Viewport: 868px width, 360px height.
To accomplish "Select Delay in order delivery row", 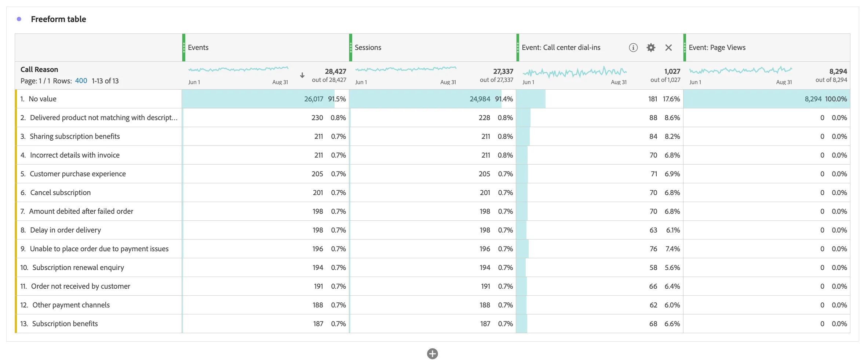I will click(98, 230).
